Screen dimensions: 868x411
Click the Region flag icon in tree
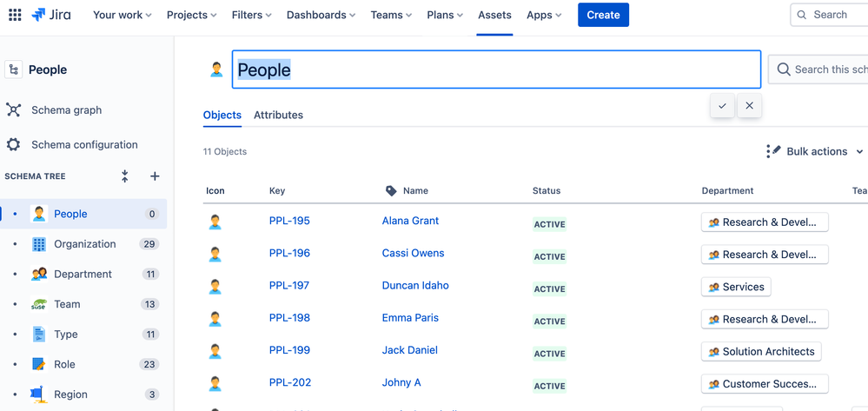(x=39, y=394)
